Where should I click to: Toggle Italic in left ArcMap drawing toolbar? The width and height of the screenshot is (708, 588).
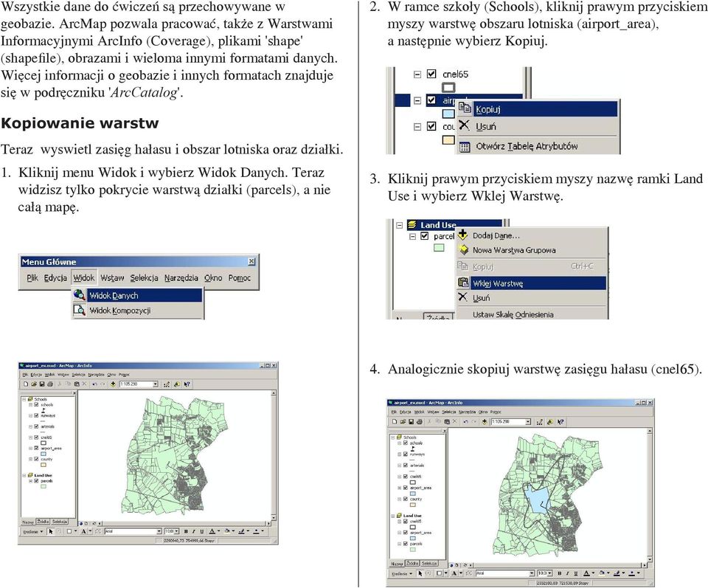coord(193,531)
